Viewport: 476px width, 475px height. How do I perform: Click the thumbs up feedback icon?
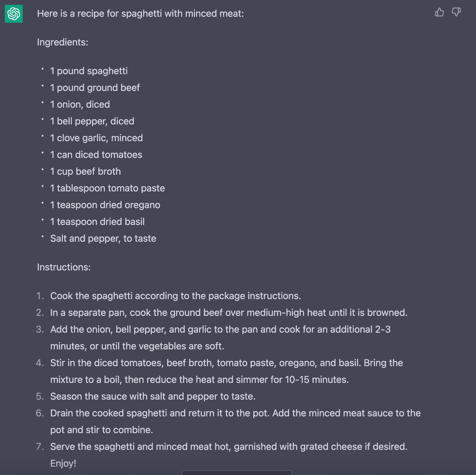click(439, 12)
